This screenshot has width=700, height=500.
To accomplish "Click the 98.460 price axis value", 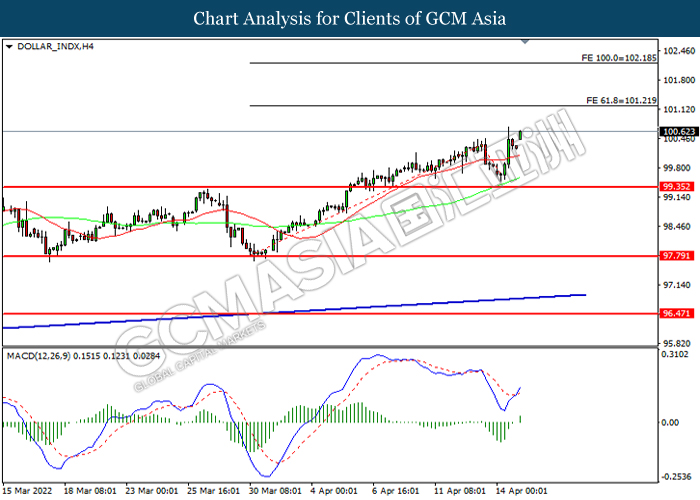I will [x=677, y=226].
